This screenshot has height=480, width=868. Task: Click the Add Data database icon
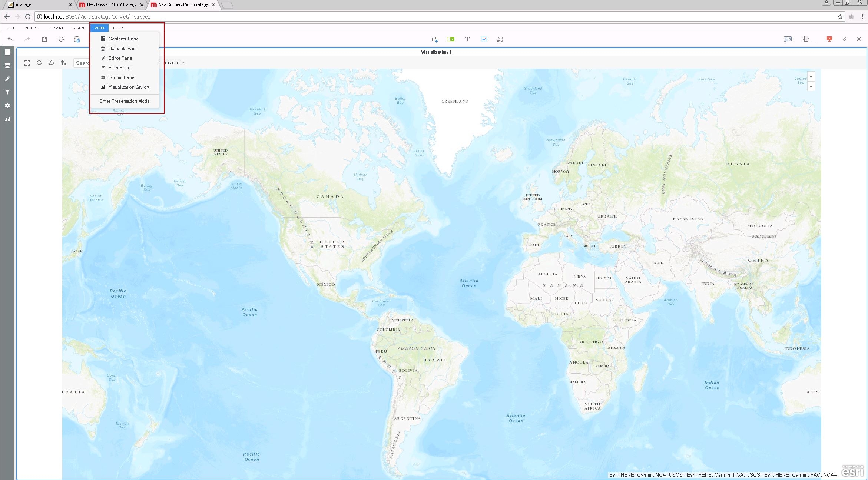tap(77, 39)
